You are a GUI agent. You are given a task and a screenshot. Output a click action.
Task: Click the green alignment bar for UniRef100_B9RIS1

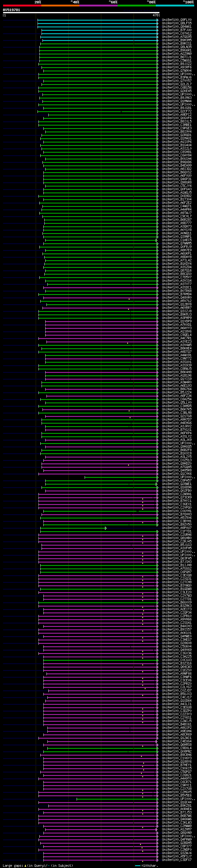pyautogui.click(x=99, y=43)
